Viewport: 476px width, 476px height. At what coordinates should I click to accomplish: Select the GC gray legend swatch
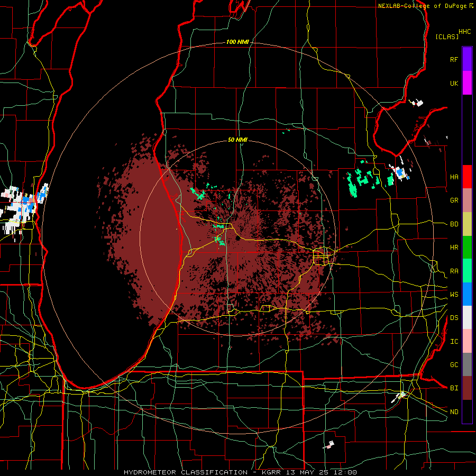tap(467, 364)
